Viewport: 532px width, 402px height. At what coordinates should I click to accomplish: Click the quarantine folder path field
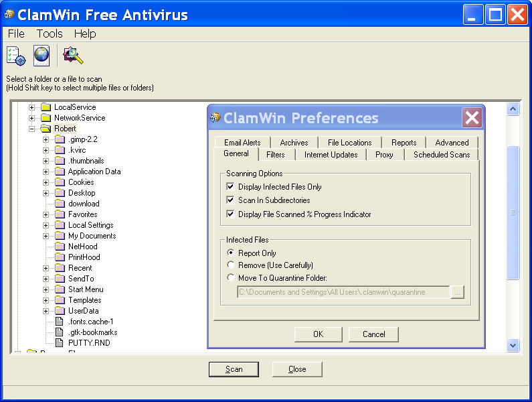tap(344, 292)
